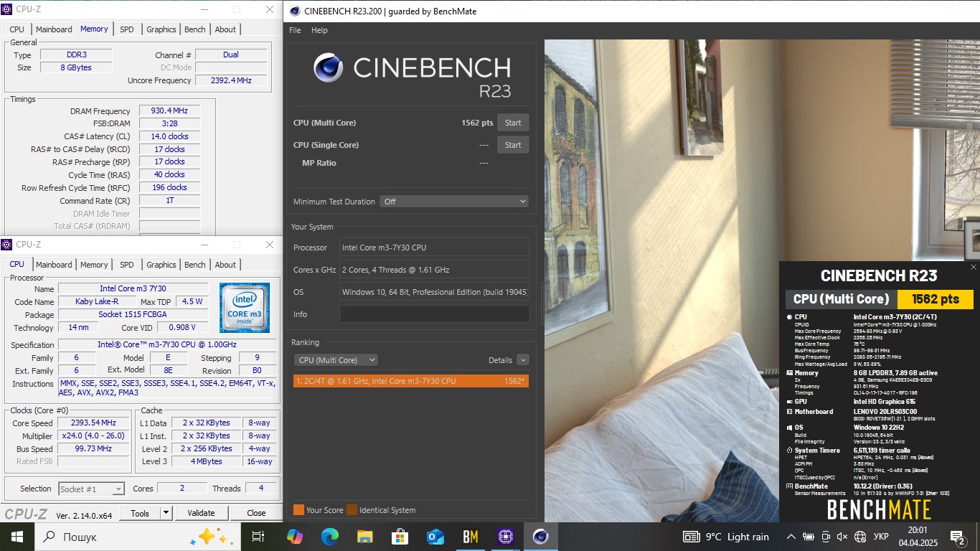Click the yellow 1562 pts score box
Viewport: 980px width, 551px height.
(x=935, y=299)
